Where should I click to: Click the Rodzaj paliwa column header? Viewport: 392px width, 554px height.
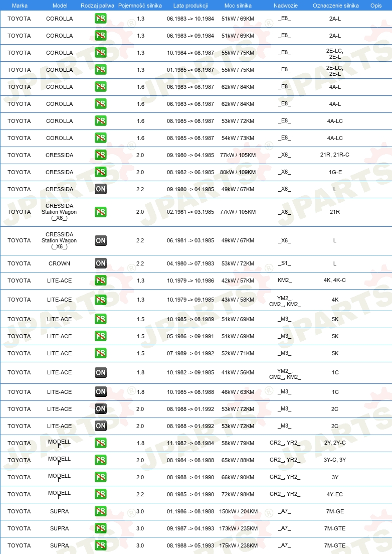[97, 6]
